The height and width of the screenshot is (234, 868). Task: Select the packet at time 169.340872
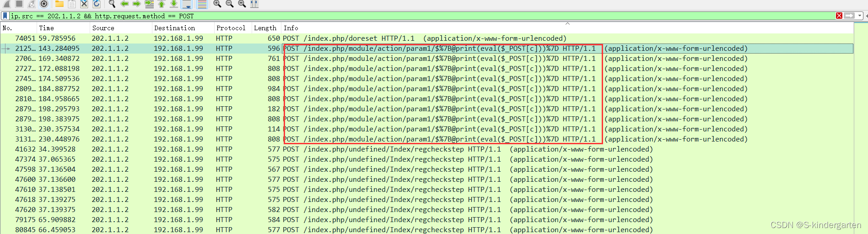426,59
